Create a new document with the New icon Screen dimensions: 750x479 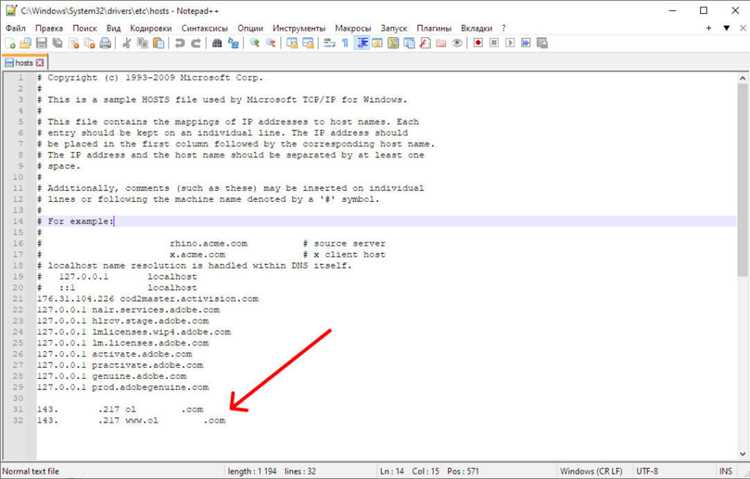pos(10,43)
